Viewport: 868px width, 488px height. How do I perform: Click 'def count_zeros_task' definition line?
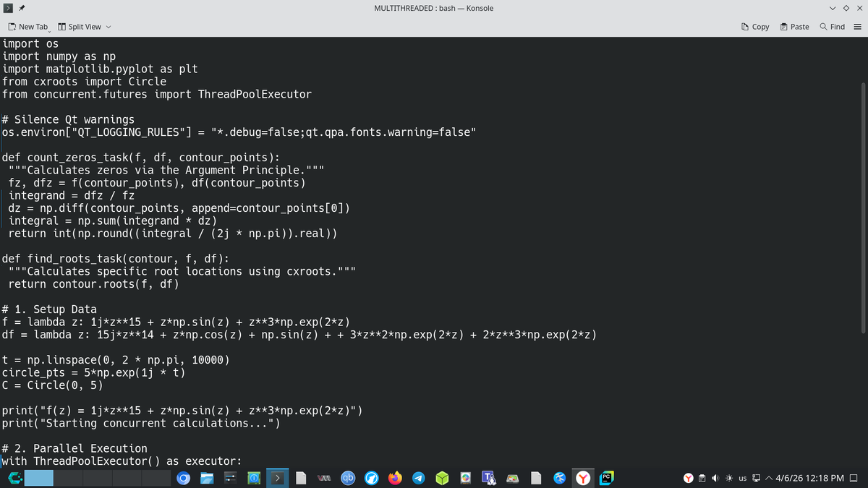141,158
